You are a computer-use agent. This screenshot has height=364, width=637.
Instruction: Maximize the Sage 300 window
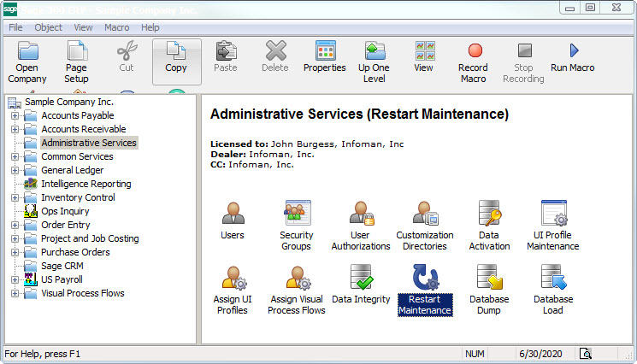591,8
